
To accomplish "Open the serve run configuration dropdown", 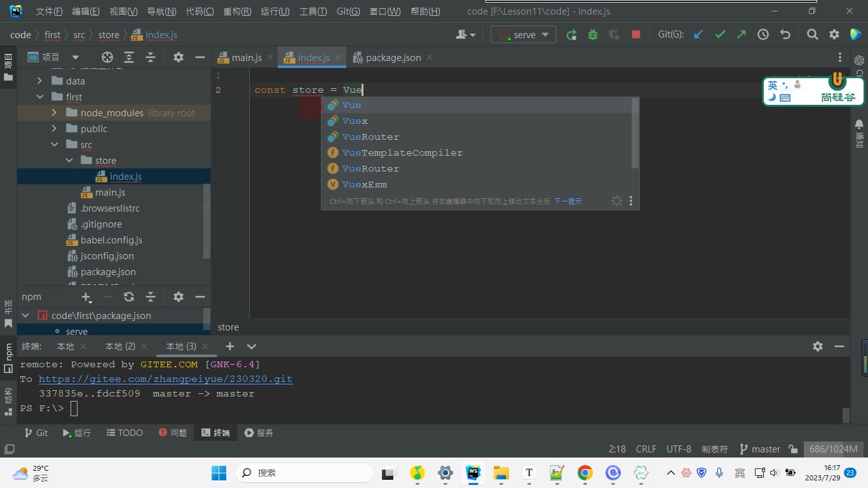I will (524, 35).
